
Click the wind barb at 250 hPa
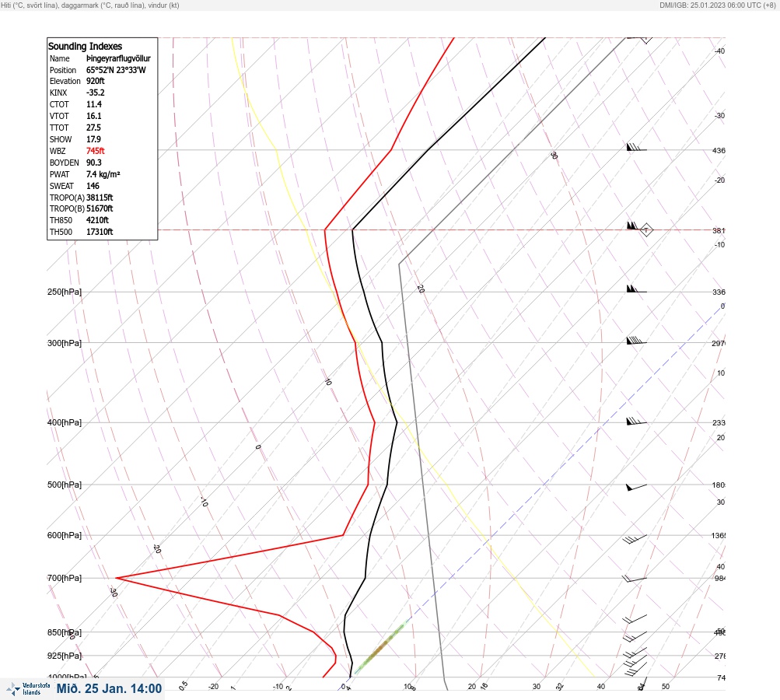(x=636, y=289)
